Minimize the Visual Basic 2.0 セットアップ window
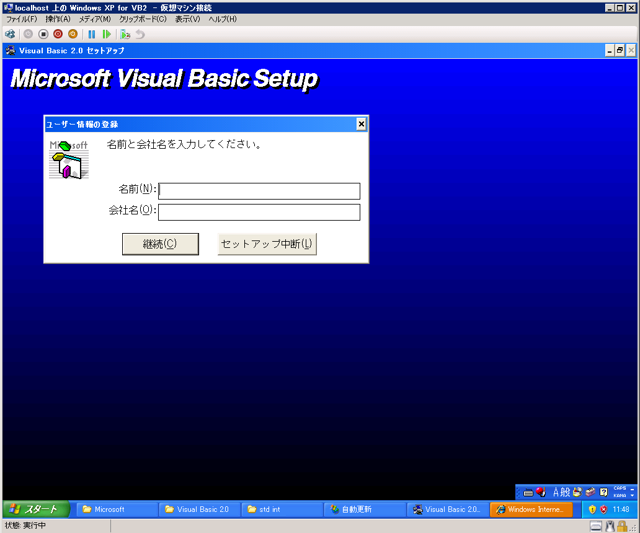This screenshot has height=533, width=640. pos(609,51)
